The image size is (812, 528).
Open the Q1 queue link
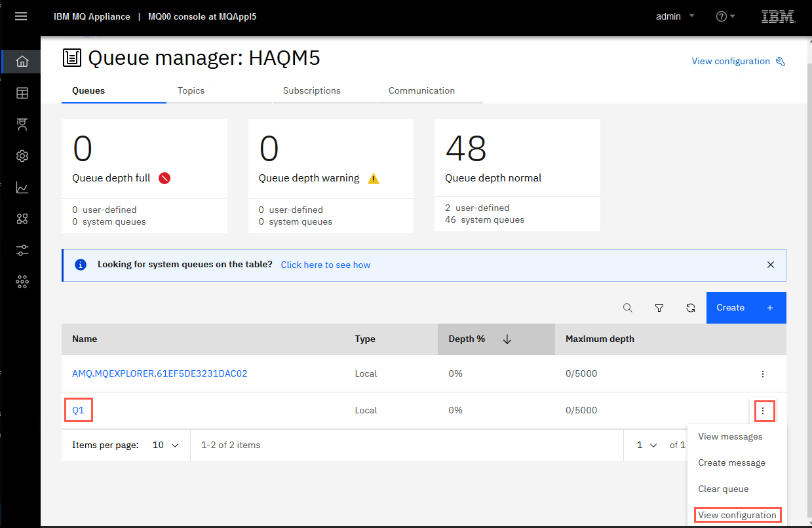[x=78, y=410]
